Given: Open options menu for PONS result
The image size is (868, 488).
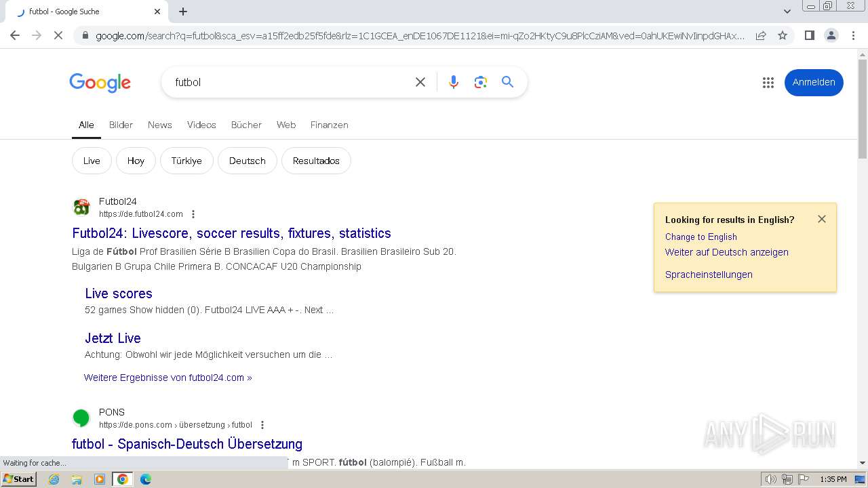Looking at the screenshot, I should click(262, 425).
